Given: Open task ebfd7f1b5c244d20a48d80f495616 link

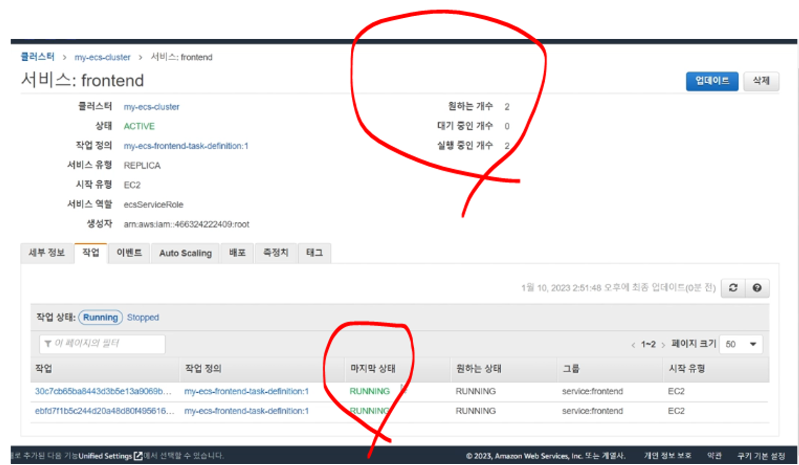Looking at the screenshot, I should [x=104, y=411].
